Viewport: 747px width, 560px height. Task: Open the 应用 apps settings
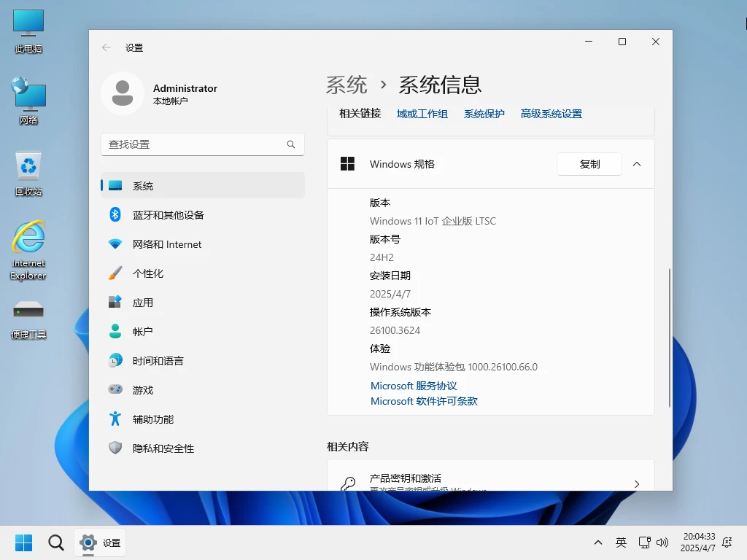tap(143, 303)
